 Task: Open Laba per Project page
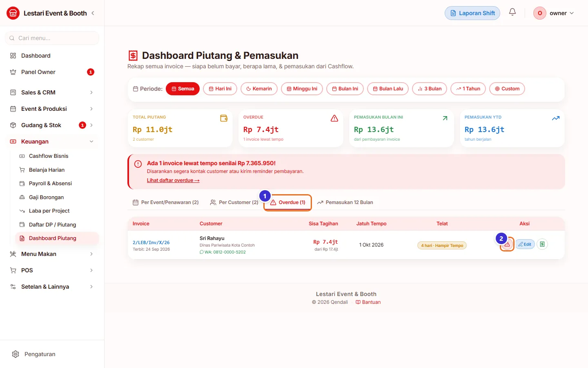[x=57, y=211]
